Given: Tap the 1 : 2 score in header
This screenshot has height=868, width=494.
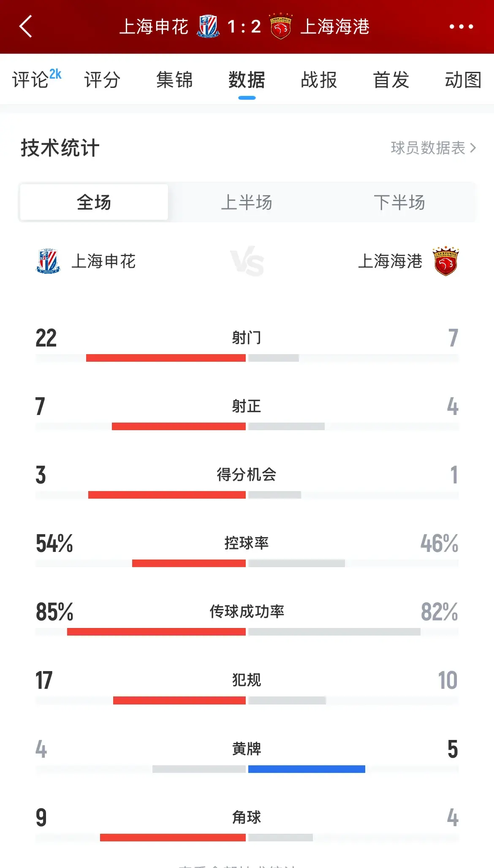Looking at the screenshot, I should point(244,27).
